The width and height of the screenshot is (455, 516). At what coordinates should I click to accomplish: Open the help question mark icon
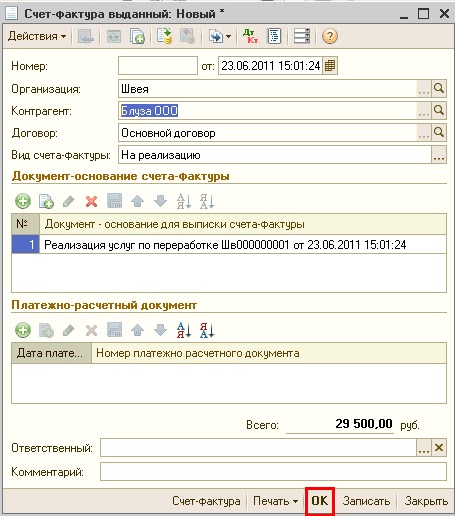point(330,36)
